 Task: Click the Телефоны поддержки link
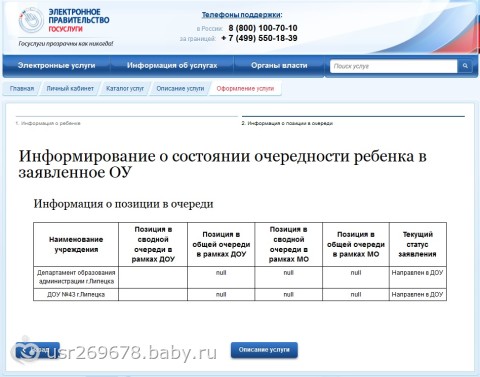pyautogui.click(x=242, y=15)
